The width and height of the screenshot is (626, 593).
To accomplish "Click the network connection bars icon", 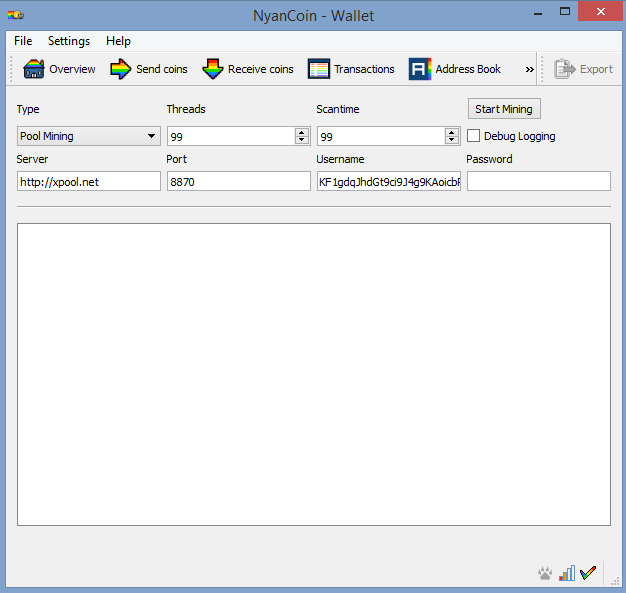I will coord(567,573).
